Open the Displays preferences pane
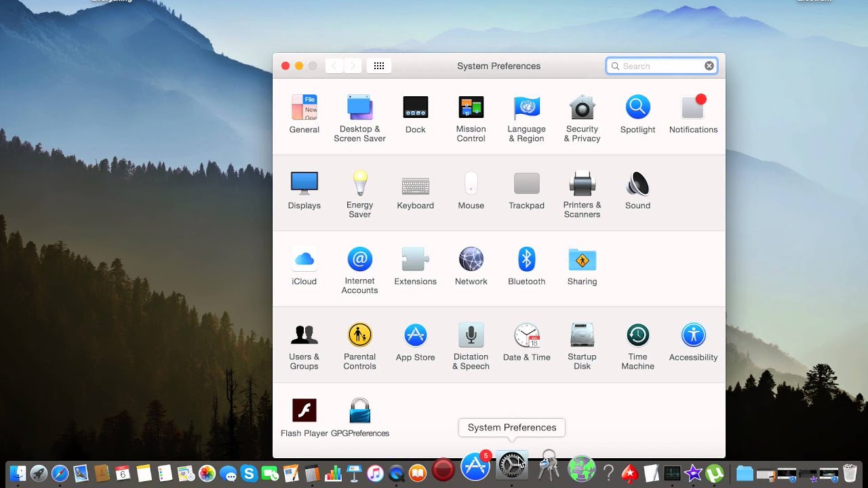The height and width of the screenshot is (488, 868). (304, 190)
